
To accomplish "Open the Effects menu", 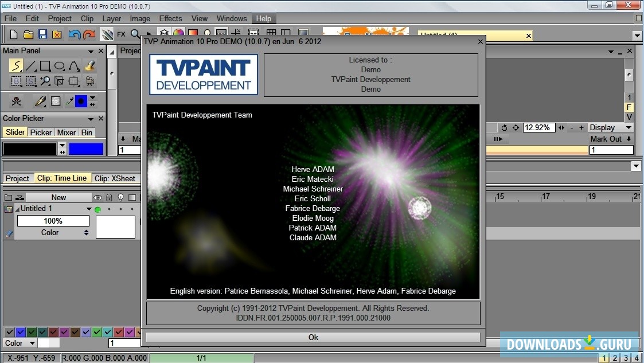I will coord(170,18).
